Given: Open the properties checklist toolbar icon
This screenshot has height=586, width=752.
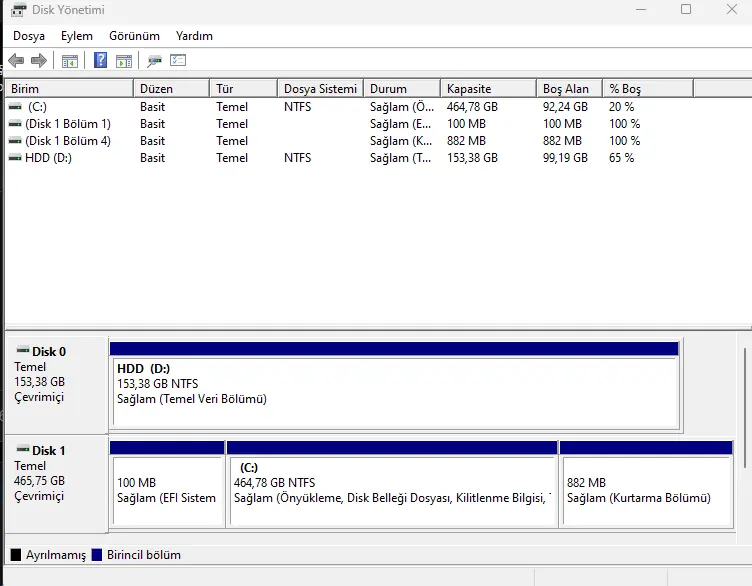Looking at the screenshot, I should 178,60.
